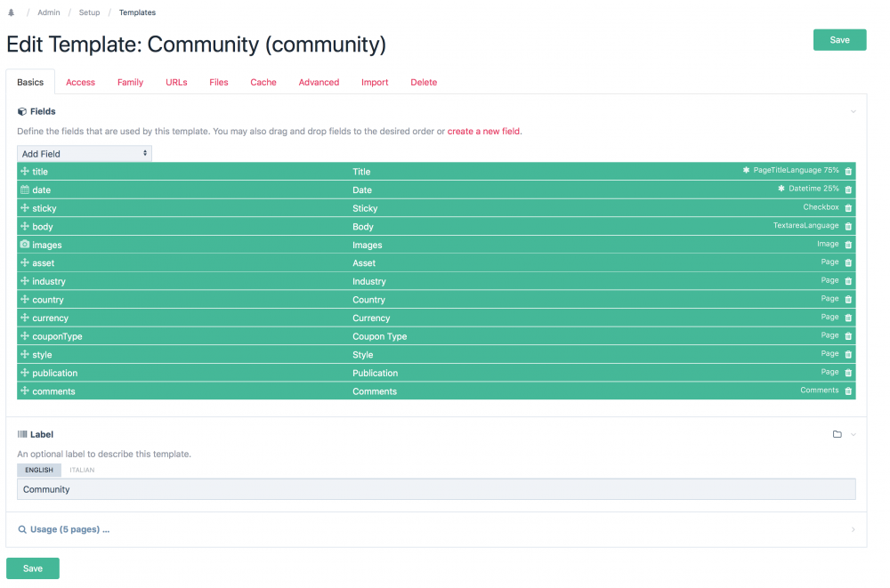
Task: Go to Setup in breadcrumb
Action: tap(89, 12)
